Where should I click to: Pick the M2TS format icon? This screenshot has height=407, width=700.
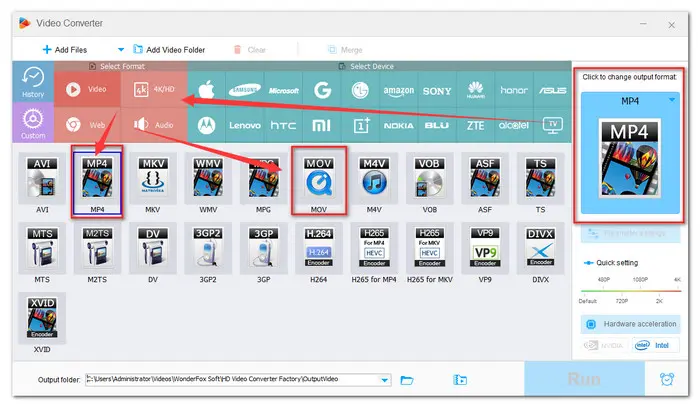97,248
